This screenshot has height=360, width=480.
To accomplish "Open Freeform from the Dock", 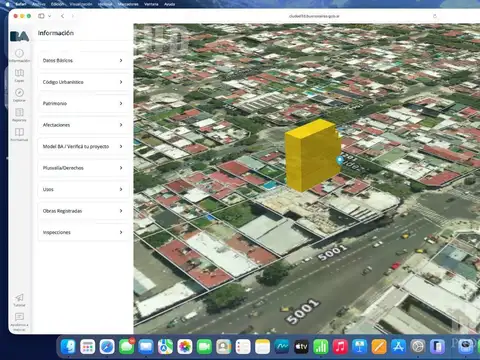I will pyautogui.click(x=282, y=347).
